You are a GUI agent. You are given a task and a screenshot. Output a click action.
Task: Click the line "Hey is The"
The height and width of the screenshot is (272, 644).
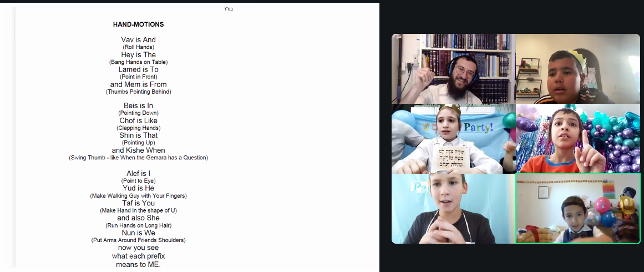tap(138, 55)
